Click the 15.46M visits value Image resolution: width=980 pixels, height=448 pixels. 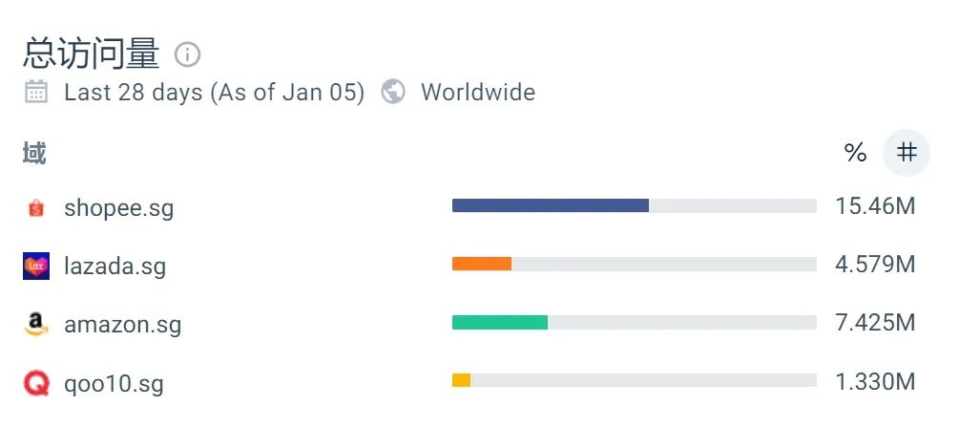coord(875,206)
